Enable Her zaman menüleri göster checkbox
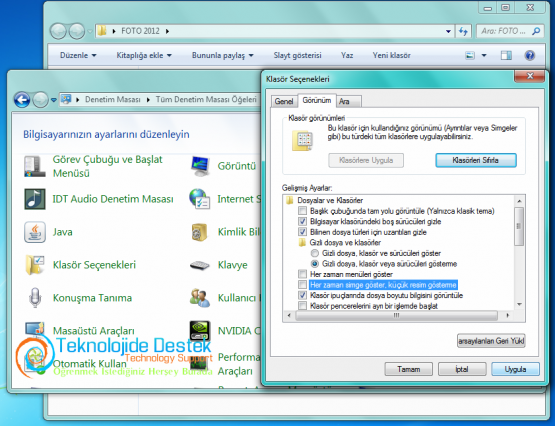 coord(302,274)
